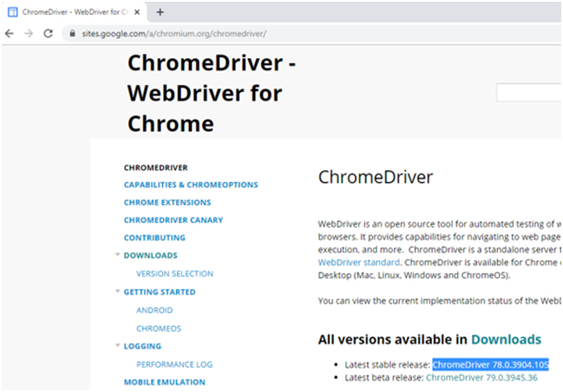Screen dimensions: 563x392
Task: Open Getting Started sidebar link
Action: (160, 292)
